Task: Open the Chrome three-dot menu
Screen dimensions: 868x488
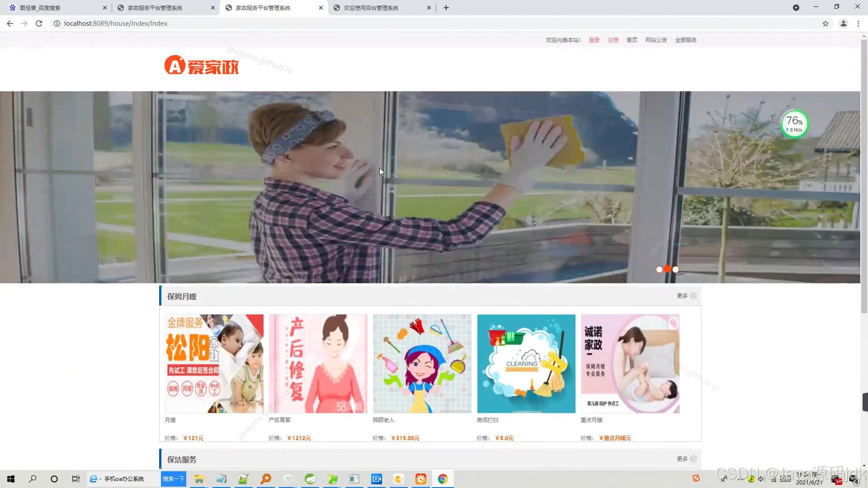Action: (x=859, y=23)
